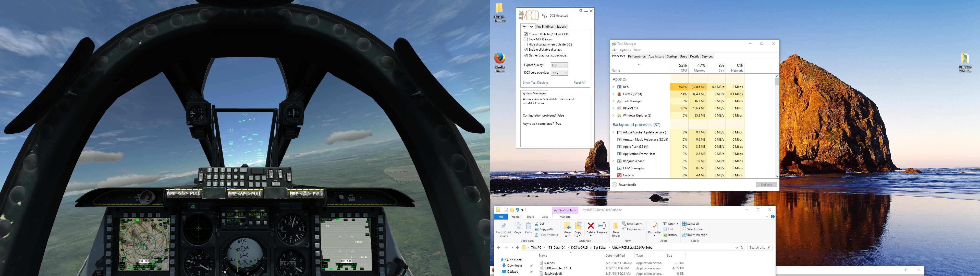The height and width of the screenshot is (276, 980).
Task: Click Select all in the ribbon
Action: click(691, 224)
